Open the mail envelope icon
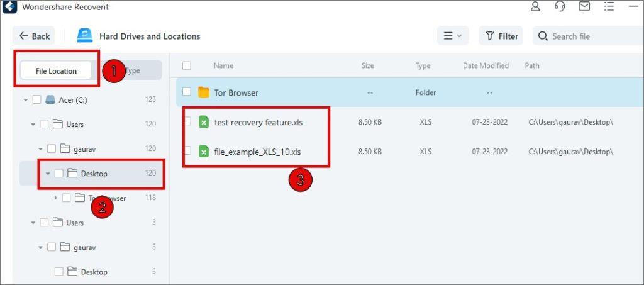 pyautogui.click(x=584, y=6)
